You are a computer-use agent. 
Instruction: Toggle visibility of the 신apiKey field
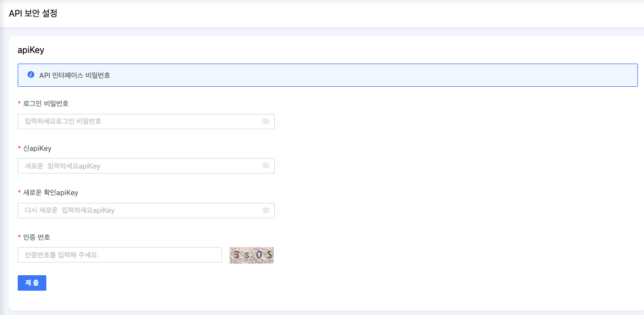click(265, 166)
